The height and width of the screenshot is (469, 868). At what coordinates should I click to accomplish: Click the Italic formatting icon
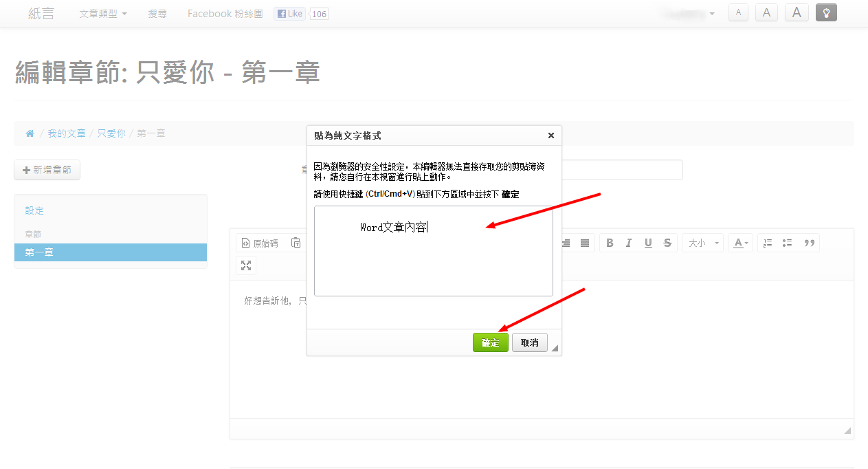tap(628, 243)
